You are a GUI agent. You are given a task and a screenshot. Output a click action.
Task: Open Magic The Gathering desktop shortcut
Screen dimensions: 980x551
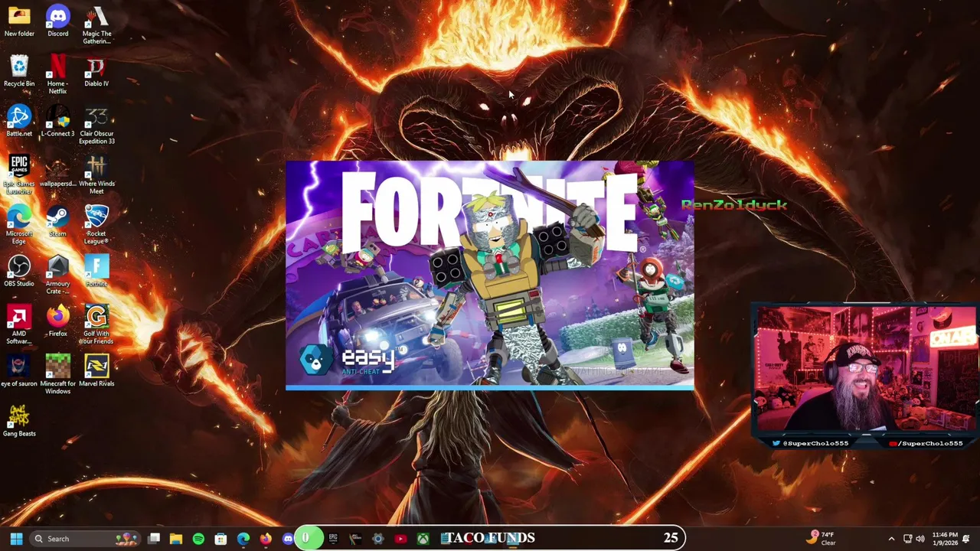(x=96, y=25)
